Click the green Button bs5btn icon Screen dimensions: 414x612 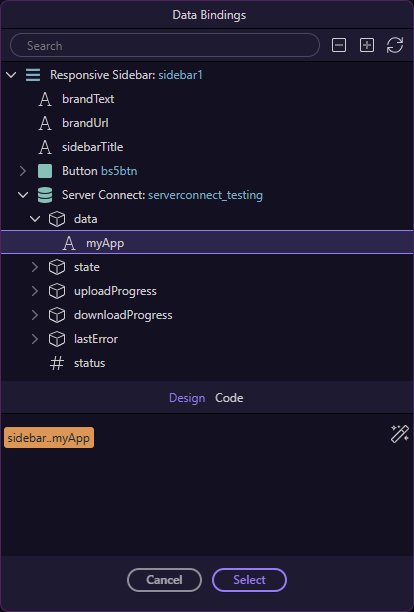coord(45,171)
